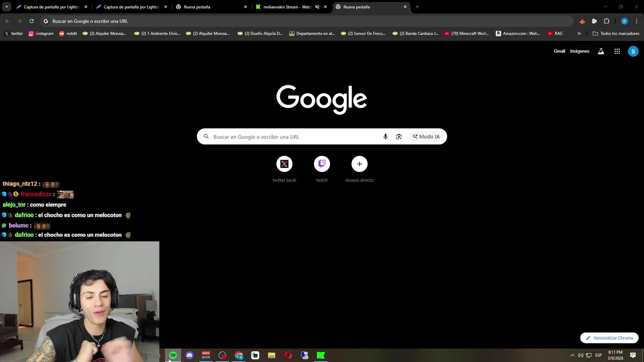Switch to the middle Nueva pestaña tab
644x362 pixels.
pos(211,7)
